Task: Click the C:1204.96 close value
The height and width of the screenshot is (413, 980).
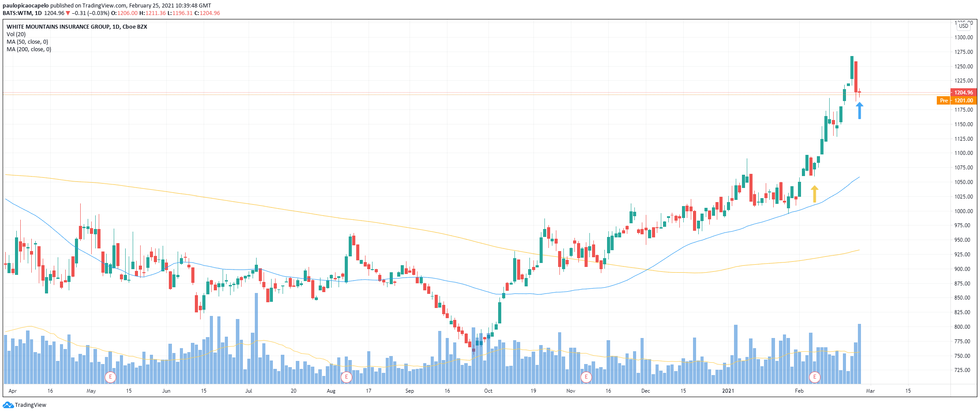Action: tap(207, 13)
